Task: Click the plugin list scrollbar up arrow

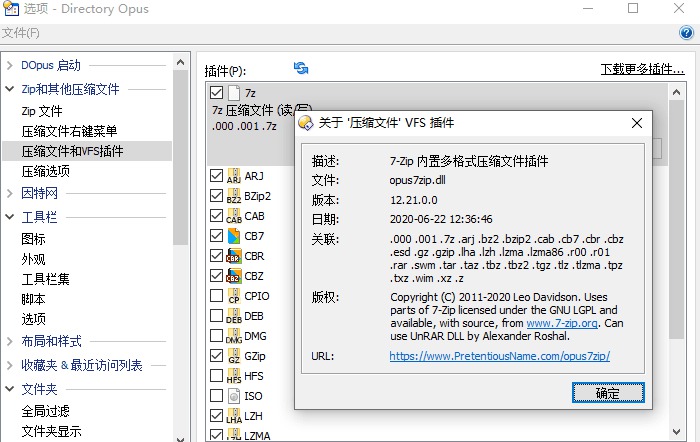Action: click(x=676, y=92)
